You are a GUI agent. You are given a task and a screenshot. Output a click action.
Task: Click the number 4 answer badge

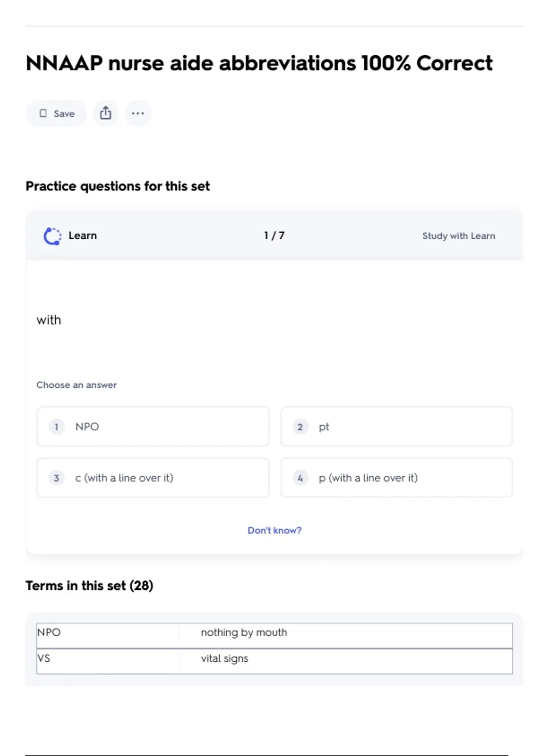300,478
